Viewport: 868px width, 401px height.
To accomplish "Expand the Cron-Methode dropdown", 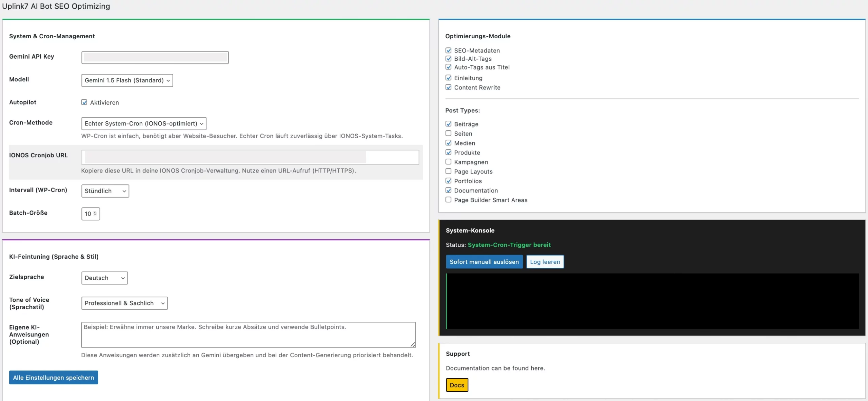I will coord(144,124).
